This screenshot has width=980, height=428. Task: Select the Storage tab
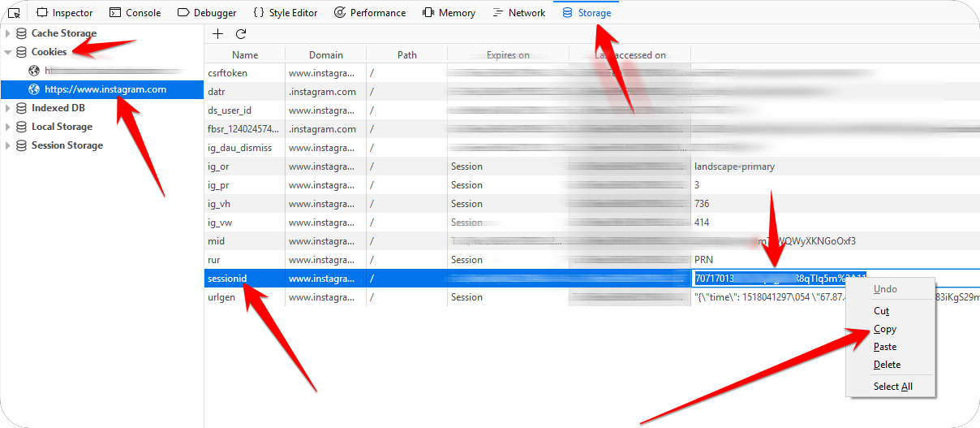tap(587, 13)
